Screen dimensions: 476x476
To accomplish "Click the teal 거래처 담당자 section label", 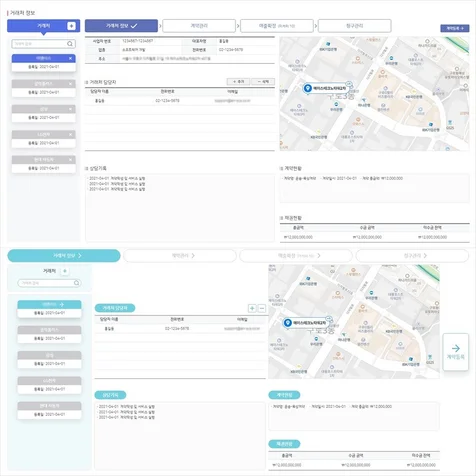I will (115, 308).
